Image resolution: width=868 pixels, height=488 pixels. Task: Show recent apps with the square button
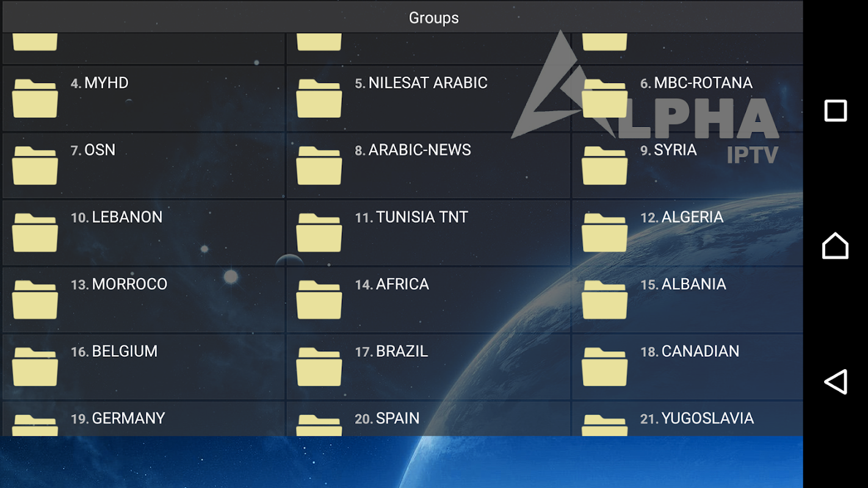pyautogui.click(x=836, y=111)
